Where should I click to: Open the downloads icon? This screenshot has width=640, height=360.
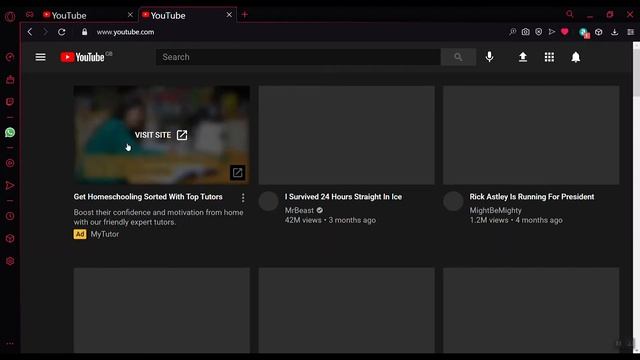coord(614,32)
